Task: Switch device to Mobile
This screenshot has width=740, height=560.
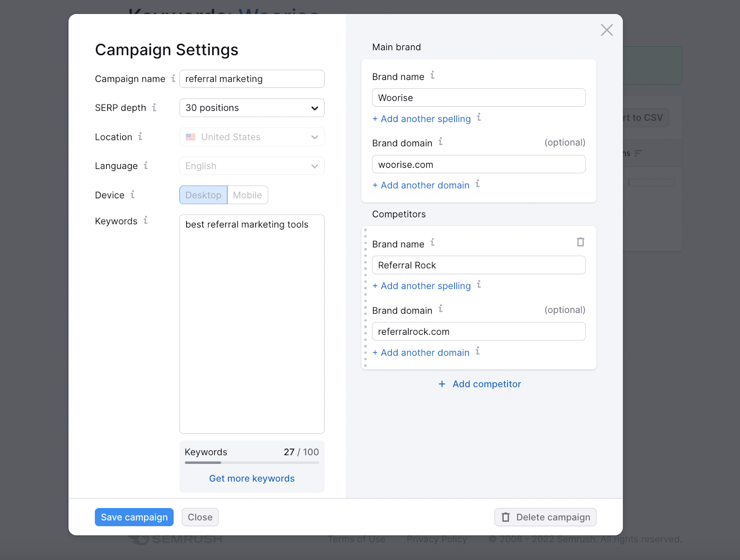Action: 247,195
